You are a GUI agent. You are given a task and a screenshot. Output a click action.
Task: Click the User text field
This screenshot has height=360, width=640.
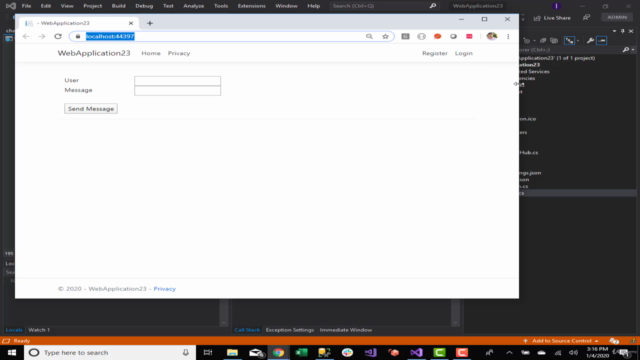[x=178, y=81]
